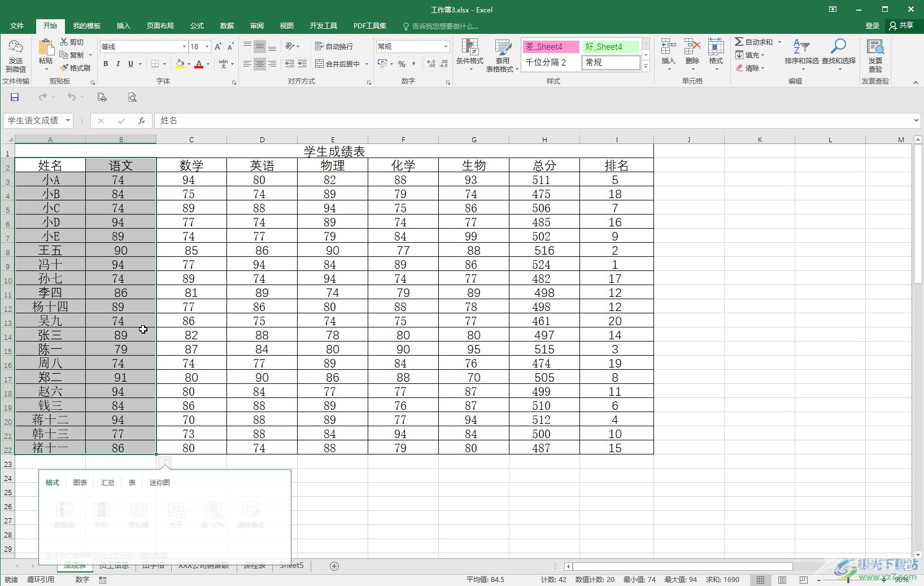Expand the Name Box dropdown arrow
The width and height of the screenshot is (924, 586).
[68, 120]
